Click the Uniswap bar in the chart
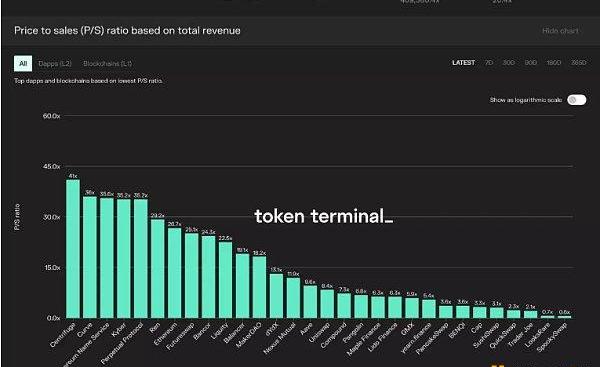Image resolution: width=600 pixels, height=367 pixels. click(x=327, y=304)
